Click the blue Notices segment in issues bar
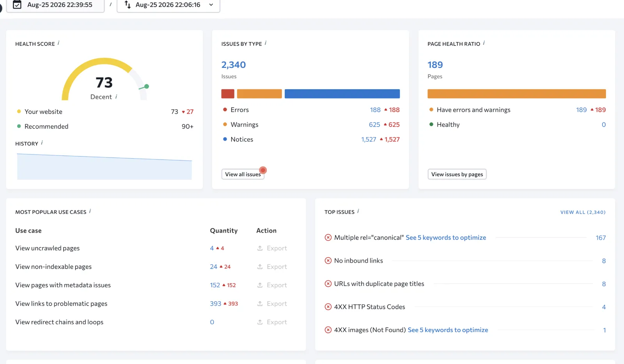 tap(342, 94)
